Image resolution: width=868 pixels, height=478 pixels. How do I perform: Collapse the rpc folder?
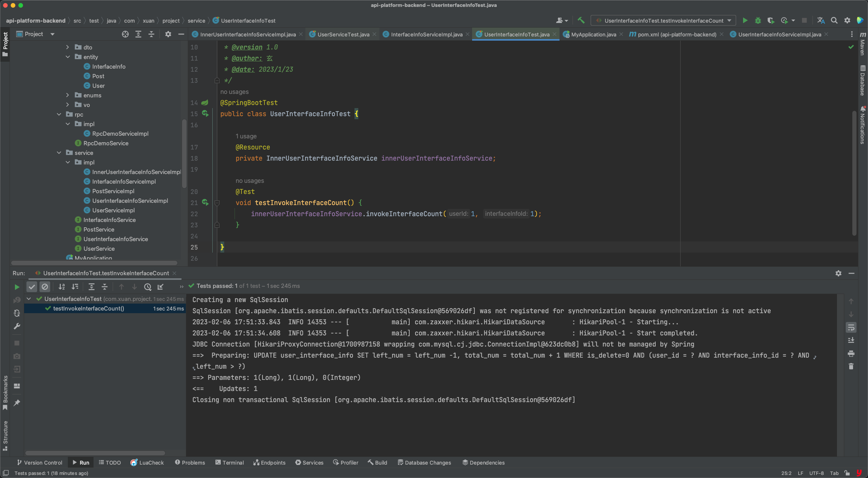[59, 114]
